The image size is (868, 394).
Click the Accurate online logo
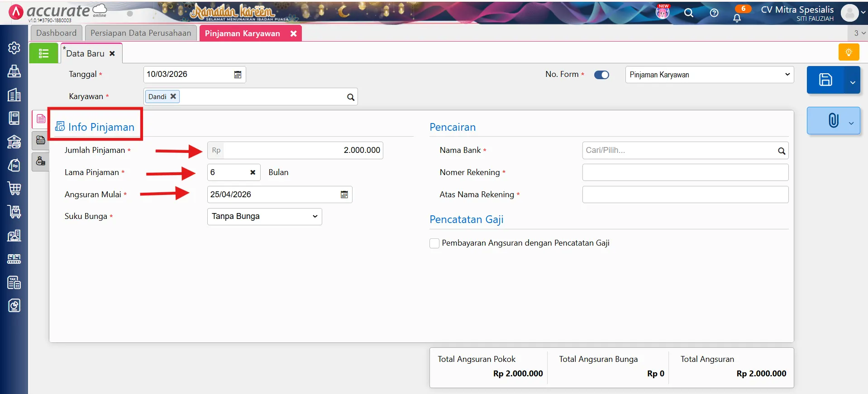[58, 12]
